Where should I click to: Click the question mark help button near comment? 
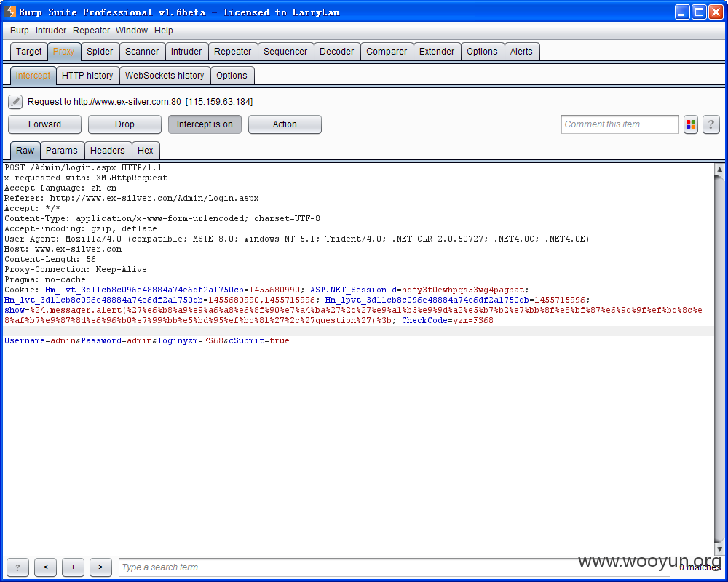pos(711,124)
